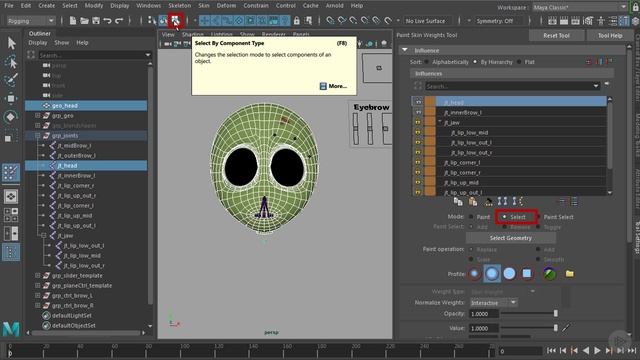Image resolution: width=640 pixels, height=360 pixels.
Task: Click the Browse brush profile folder icon
Action: coord(569,273)
